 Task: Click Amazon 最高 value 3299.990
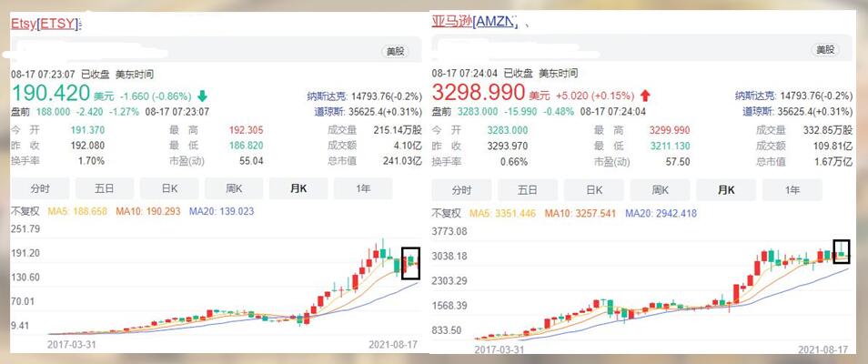(x=670, y=131)
